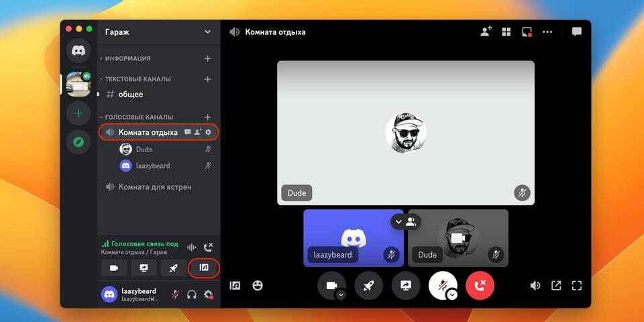Open microphone options dropdown arrow
The height and width of the screenshot is (322, 644).
[453, 294]
